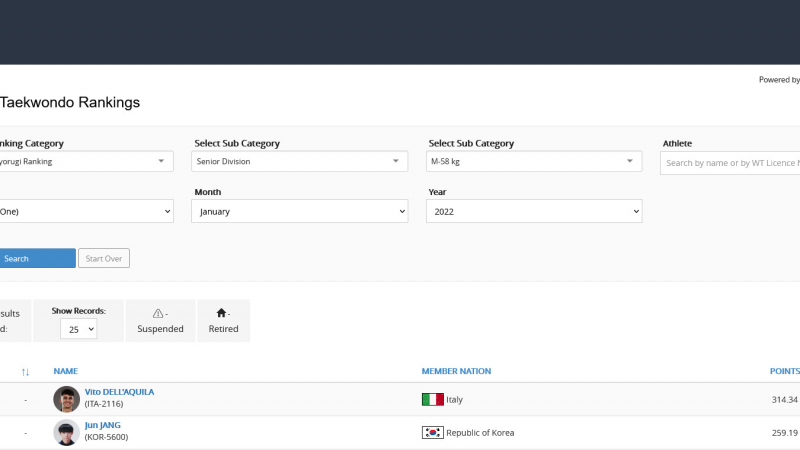
Task: Focus the Athlete name search field
Action: click(x=730, y=162)
